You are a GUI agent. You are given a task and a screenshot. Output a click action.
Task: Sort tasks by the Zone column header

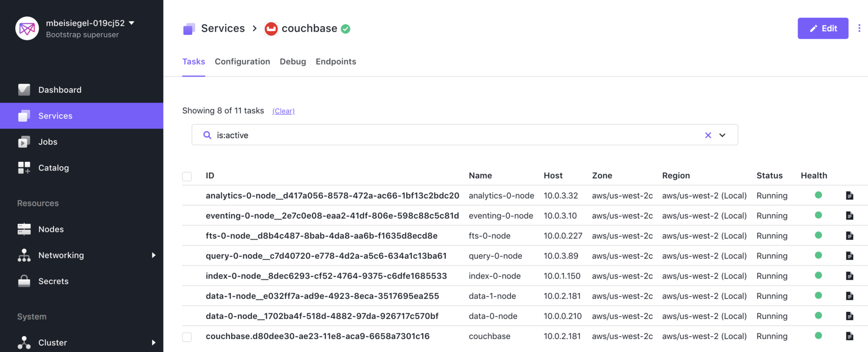click(602, 175)
